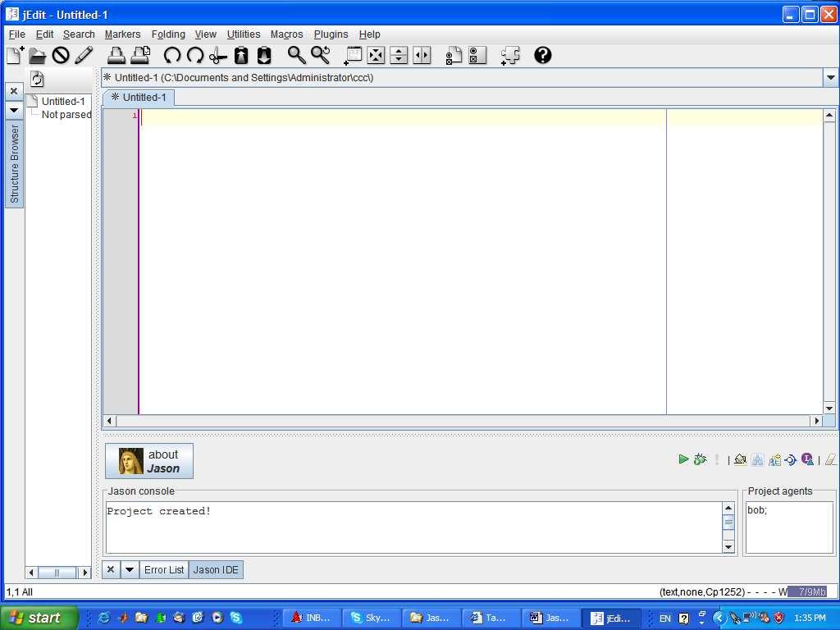
Task: Undo the last edit
Action: pos(172,55)
